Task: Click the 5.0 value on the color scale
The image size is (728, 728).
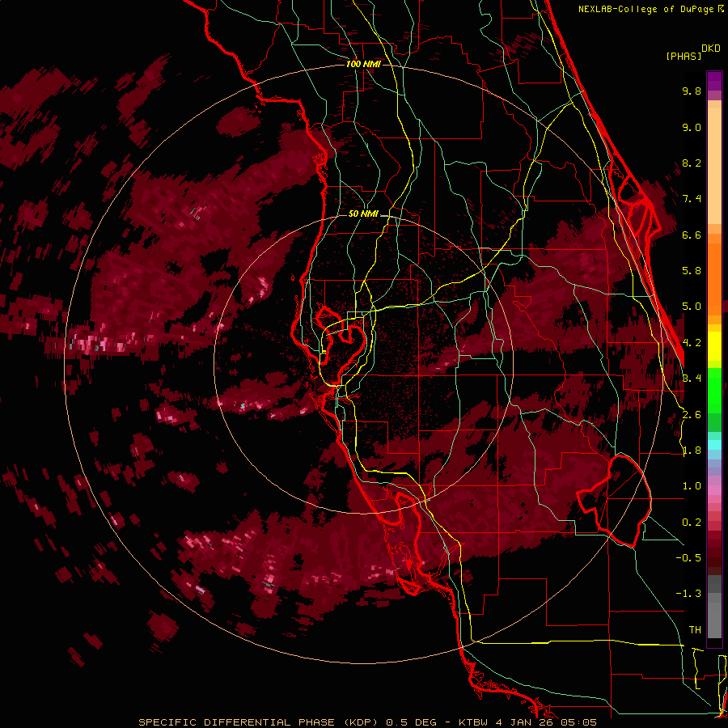Action: click(692, 307)
